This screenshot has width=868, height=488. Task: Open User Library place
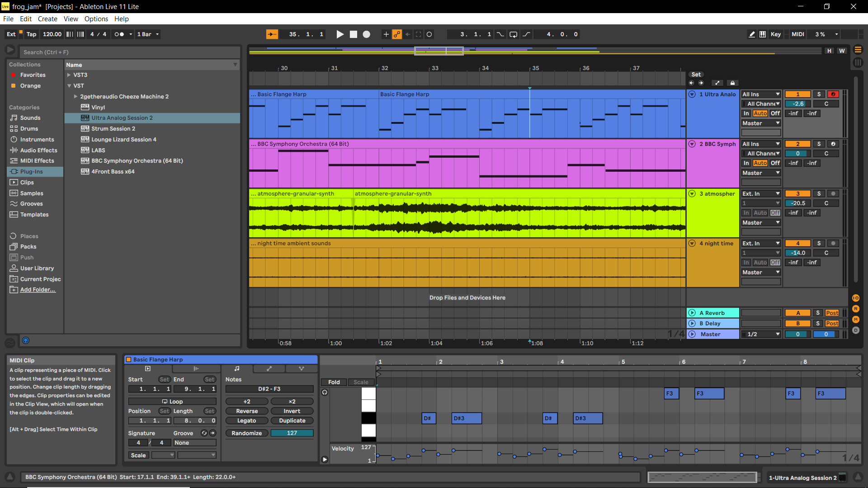(x=37, y=268)
